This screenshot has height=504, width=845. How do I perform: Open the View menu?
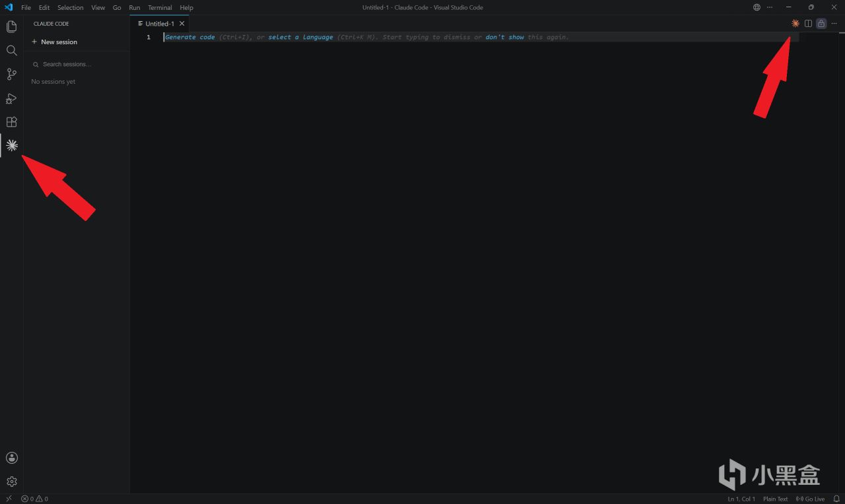pyautogui.click(x=98, y=7)
